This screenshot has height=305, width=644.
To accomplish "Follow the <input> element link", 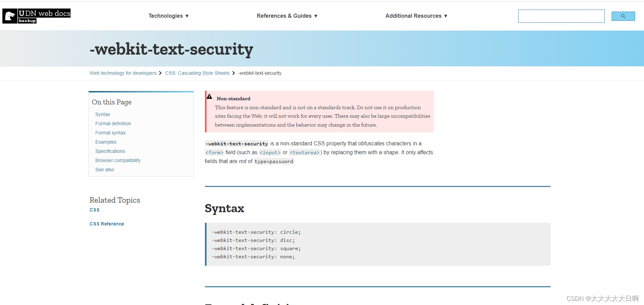I will tap(270, 152).
